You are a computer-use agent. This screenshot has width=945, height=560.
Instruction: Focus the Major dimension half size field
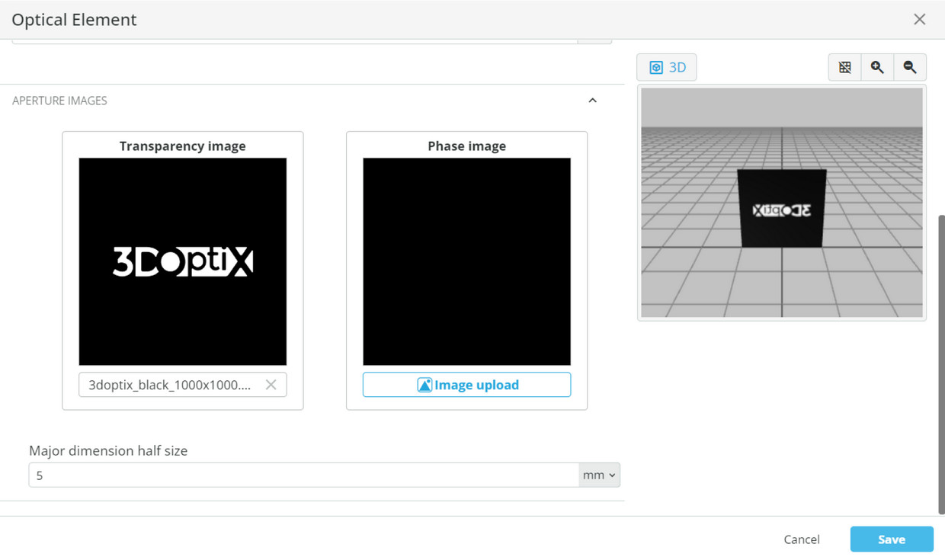[x=304, y=475]
